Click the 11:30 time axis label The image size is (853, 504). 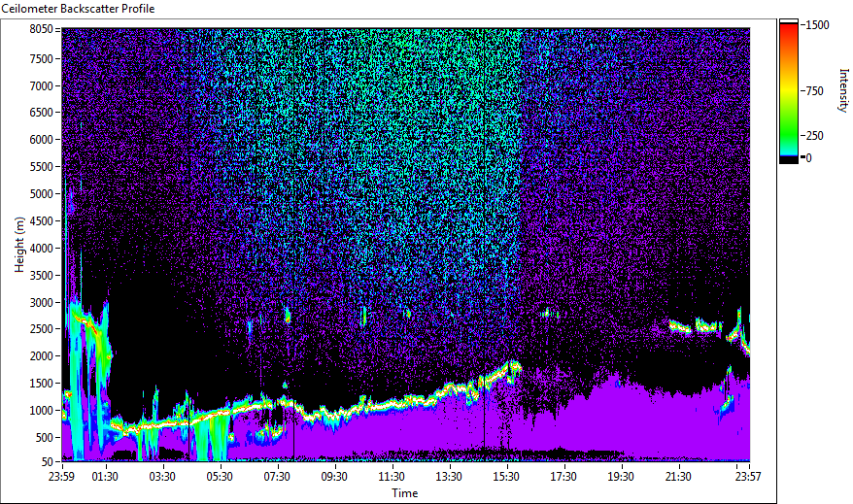[x=392, y=477]
